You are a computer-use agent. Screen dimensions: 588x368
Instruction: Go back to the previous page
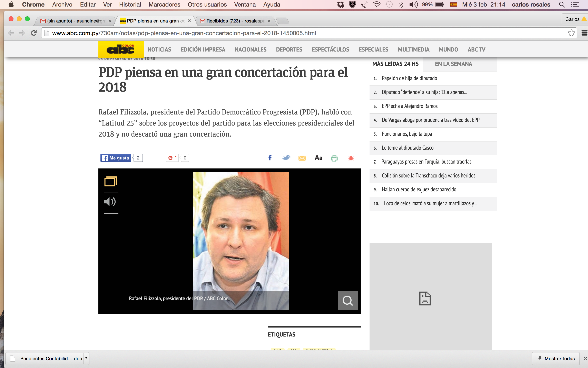pyautogui.click(x=11, y=33)
